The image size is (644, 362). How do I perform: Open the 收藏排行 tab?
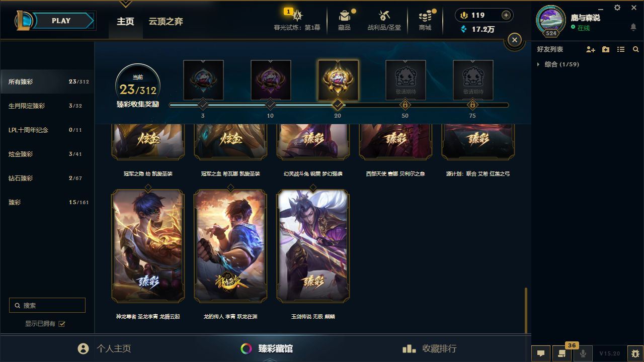[430, 348]
